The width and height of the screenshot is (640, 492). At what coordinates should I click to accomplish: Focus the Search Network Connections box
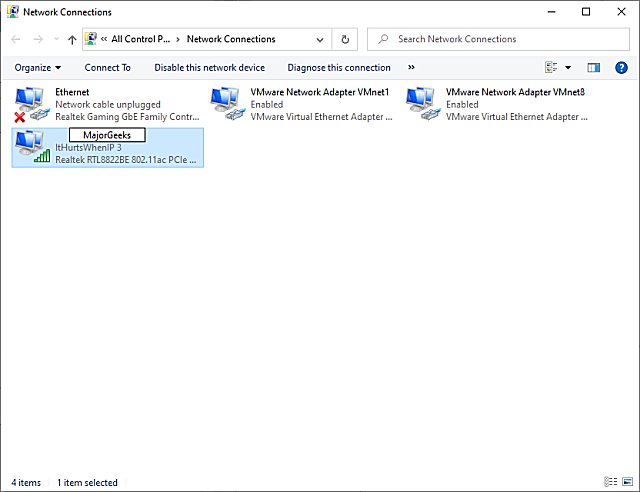498,39
